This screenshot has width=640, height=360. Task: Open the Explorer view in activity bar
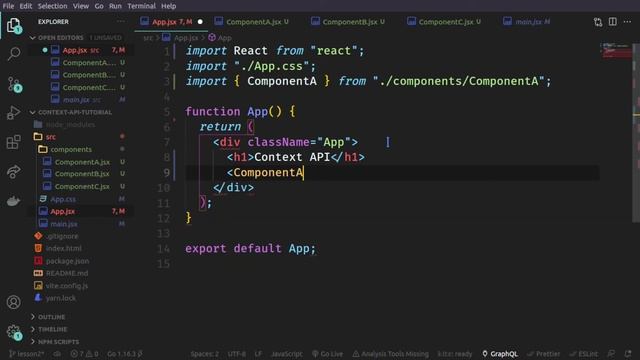coord(13,25)
